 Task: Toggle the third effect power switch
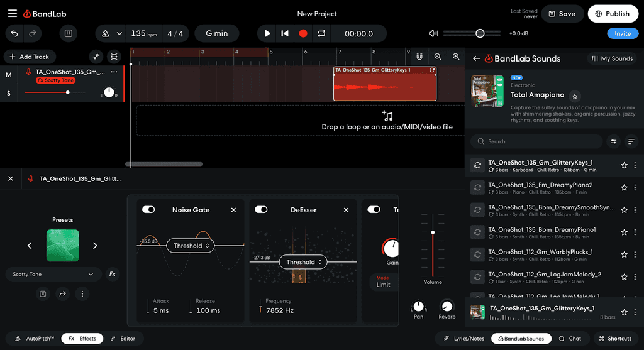(374, 210)
